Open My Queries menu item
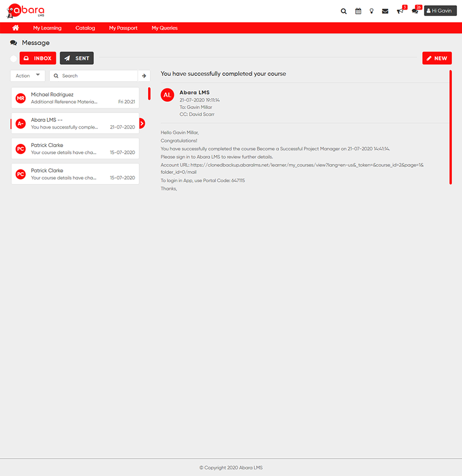This screenshot has width=462, height=476. (164, 28)
